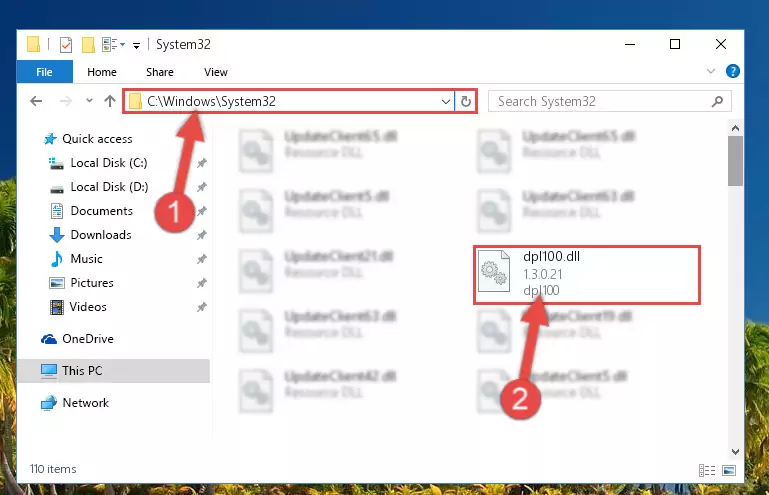Image resolution: width=769 pixels, height=495 pixels.
Task: Open the Share ribbon tab
Action: (x=160, y=72)
